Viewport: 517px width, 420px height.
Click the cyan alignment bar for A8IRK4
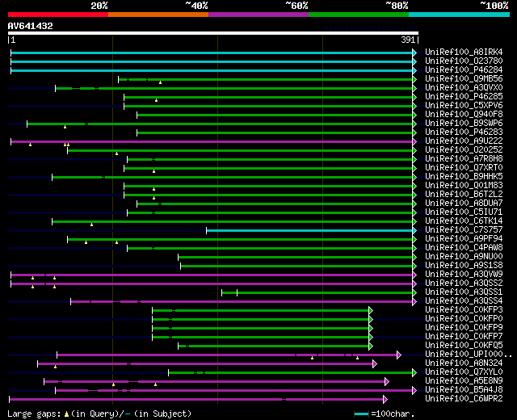pyautogui.click(x=212, y=52)
